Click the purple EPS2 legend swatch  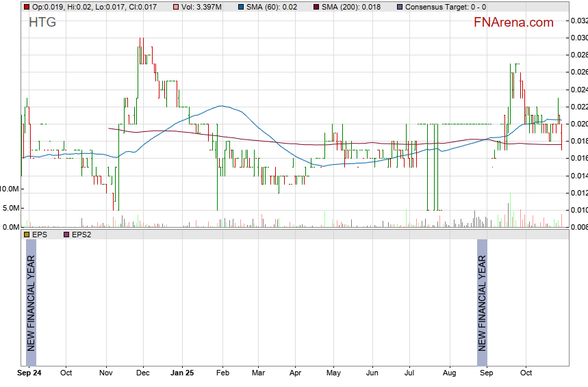click(66, 235)
